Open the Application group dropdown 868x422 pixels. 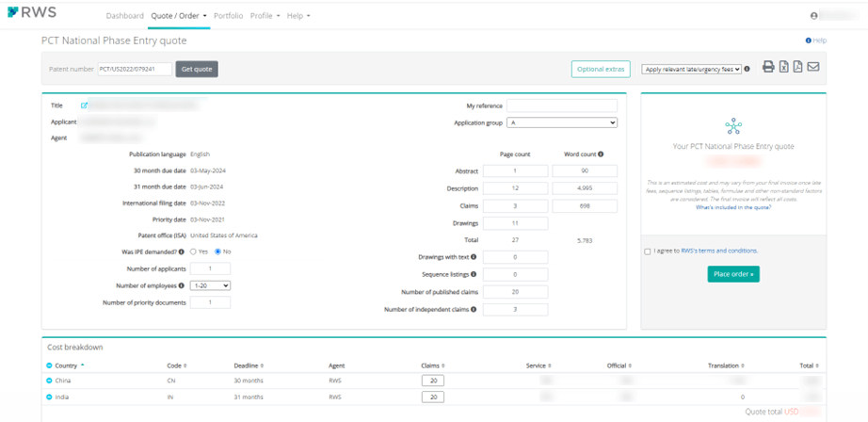[x=562, y=123]
